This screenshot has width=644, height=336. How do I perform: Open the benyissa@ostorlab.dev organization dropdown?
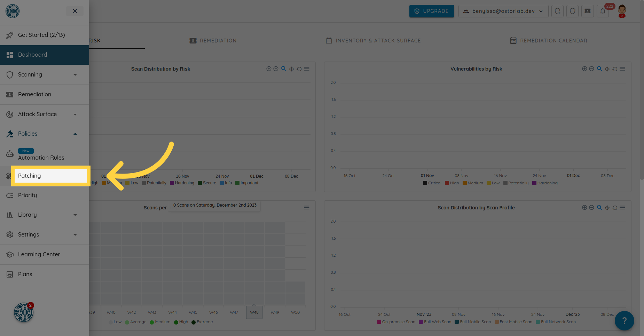[503, 11]
